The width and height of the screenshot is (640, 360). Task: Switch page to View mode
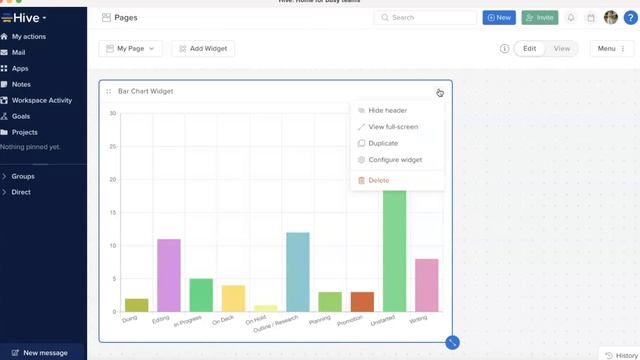(562, 49)
